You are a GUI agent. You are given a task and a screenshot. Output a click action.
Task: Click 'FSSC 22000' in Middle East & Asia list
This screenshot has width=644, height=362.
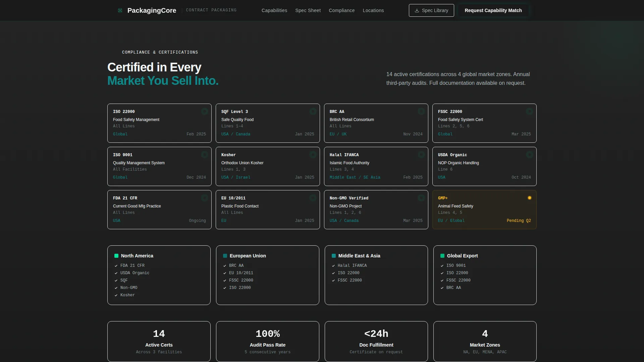350,281
